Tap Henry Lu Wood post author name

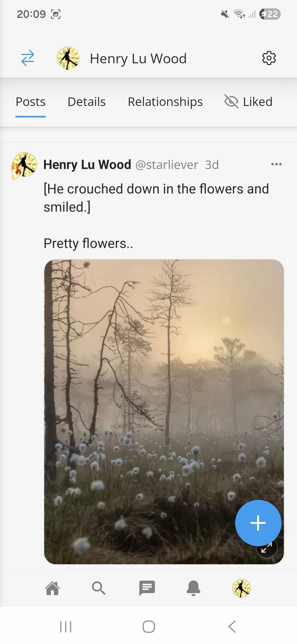coord(87,164)
